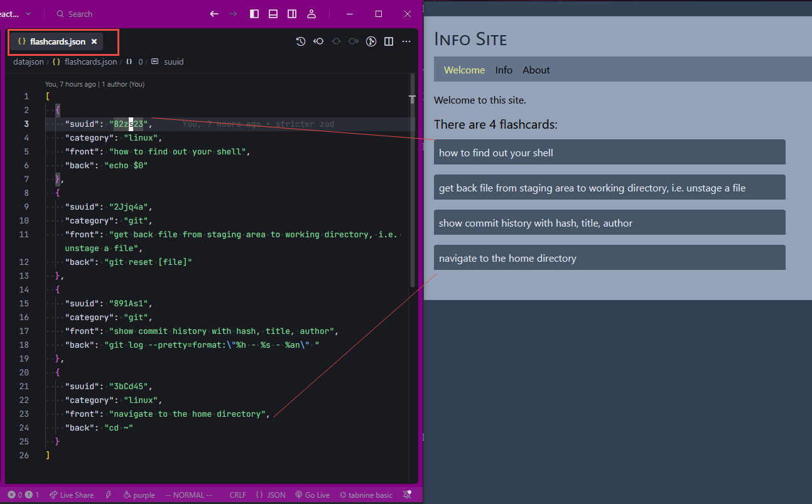Image resolution: width=812 pixels, height=504 pixels.
Task: Open the Info nav link on Info Site
Action: pyautogui.click(x=504, y=70)
